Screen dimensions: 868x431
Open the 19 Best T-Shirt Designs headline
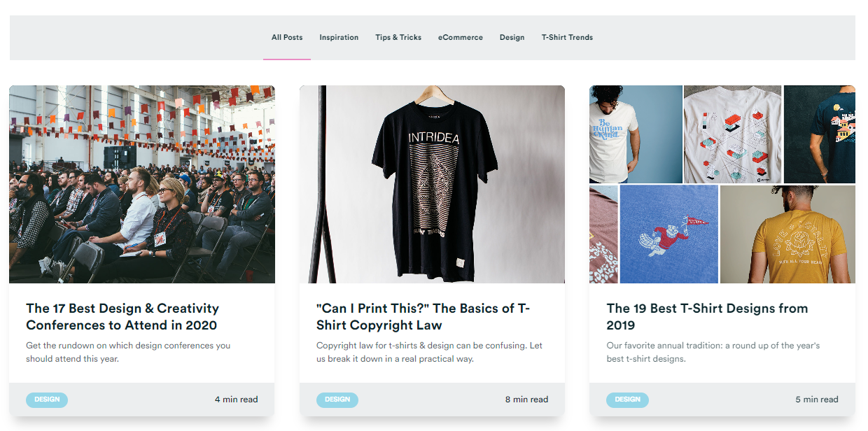pos(707,316)
